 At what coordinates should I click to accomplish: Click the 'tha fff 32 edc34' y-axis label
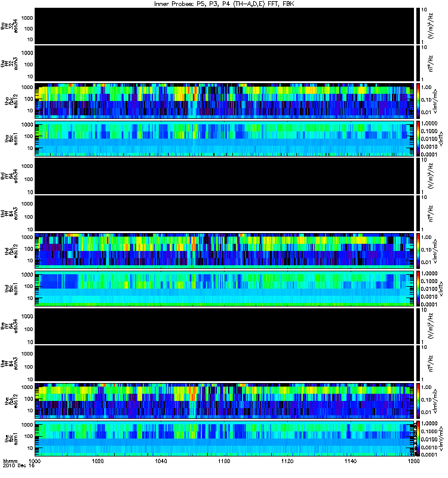[x=10, y=26]
